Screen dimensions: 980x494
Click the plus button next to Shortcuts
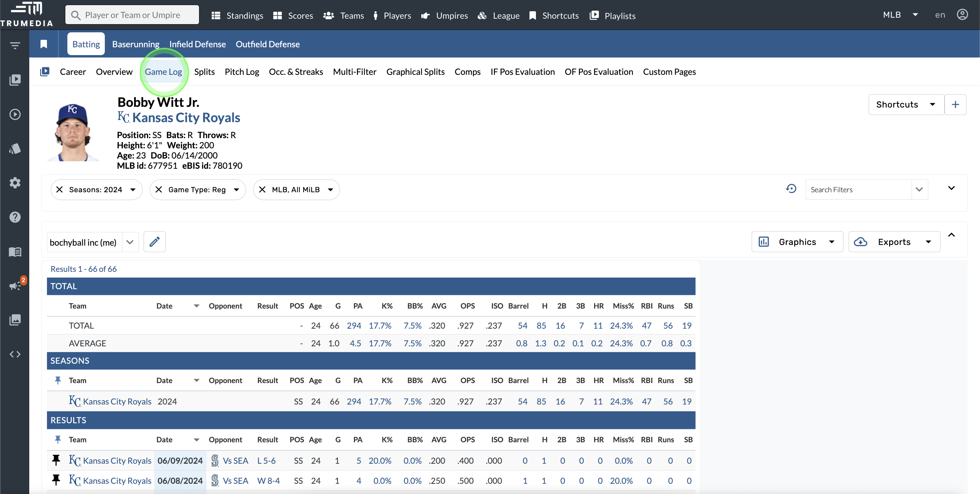click(955, 104)
